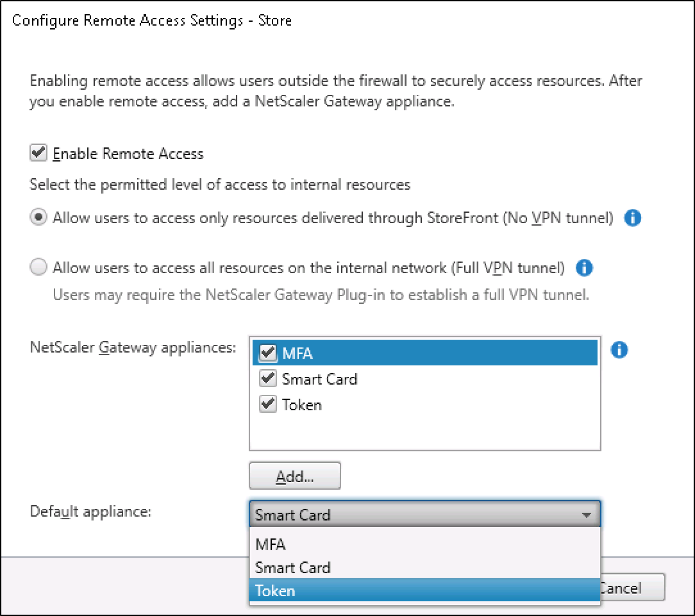Uncheck the MFA appliance checkbox
695x616 pixels.
click(x=268, y=353)
